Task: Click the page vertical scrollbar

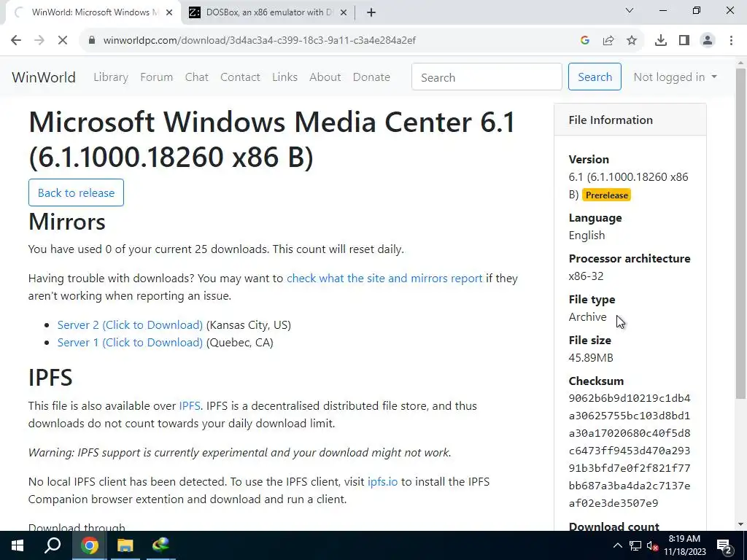Action: [740, 233]
